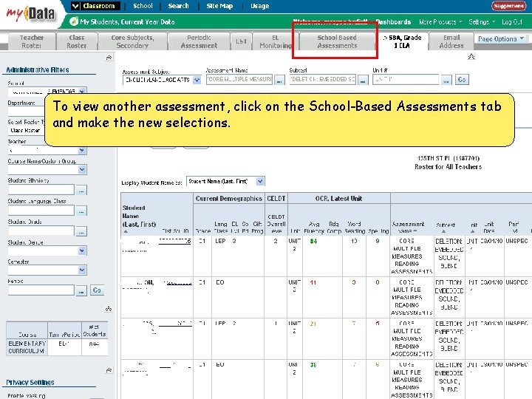Screen dimensions: 532x399
Task: Open the Assessment Name browse button
Action: click(279, 81)
